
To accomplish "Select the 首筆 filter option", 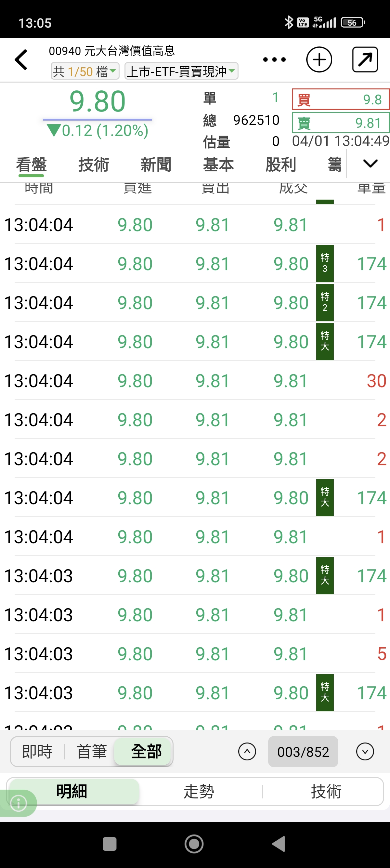I will click(92, 751).
